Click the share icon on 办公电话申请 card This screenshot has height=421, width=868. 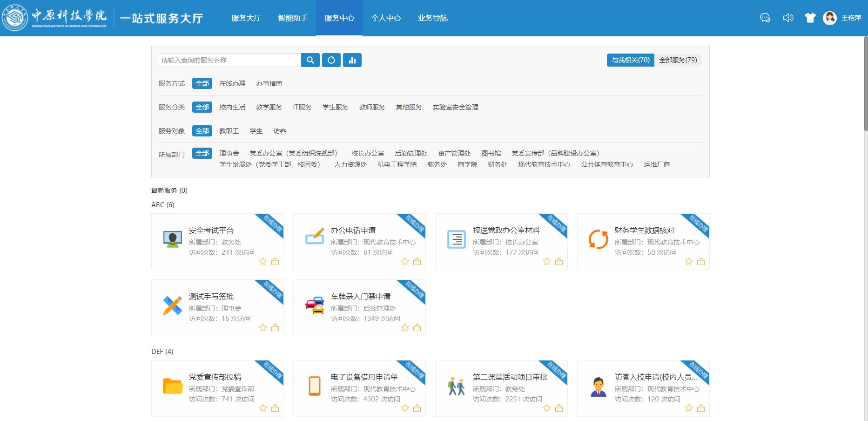coord(417,261)
